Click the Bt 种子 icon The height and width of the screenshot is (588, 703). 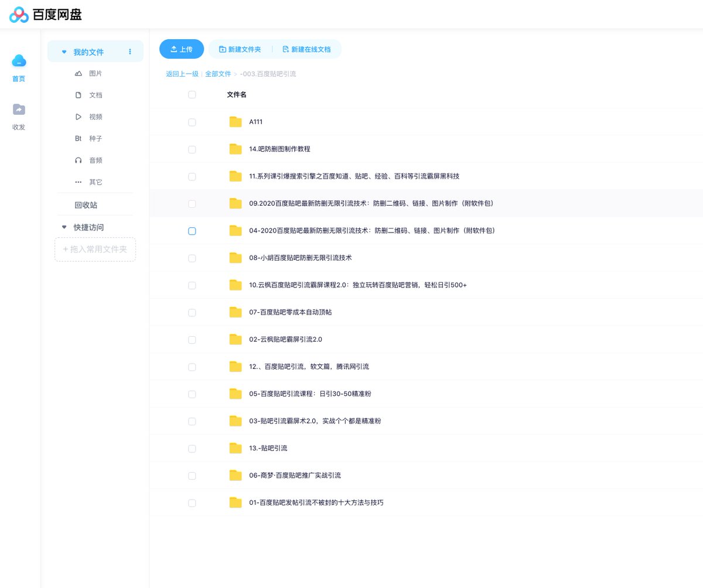coord(79,138)
